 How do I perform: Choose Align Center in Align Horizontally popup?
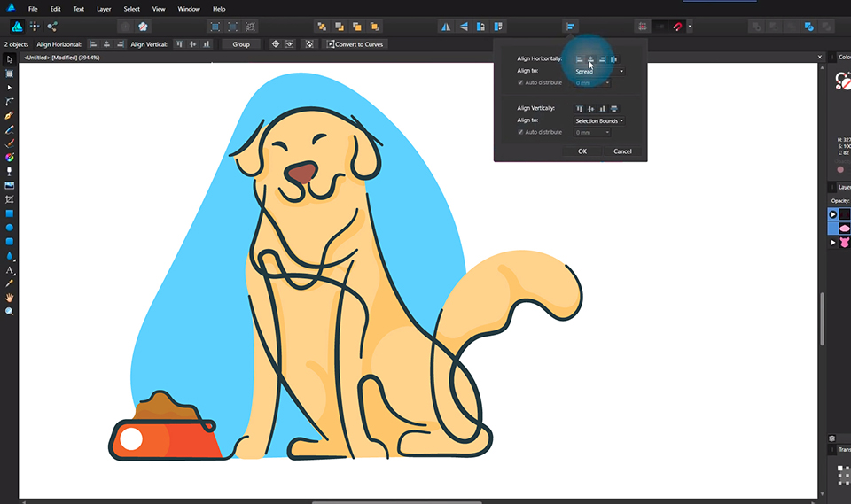[x=590, y=59]
